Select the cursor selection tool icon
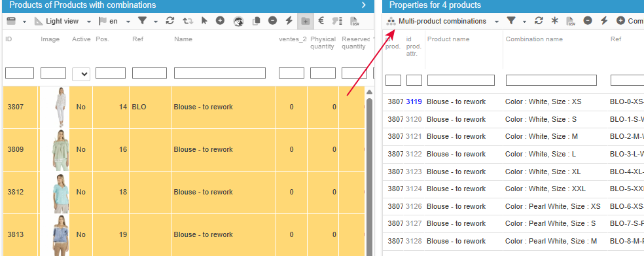644x256 pixels. coord(204,21)
